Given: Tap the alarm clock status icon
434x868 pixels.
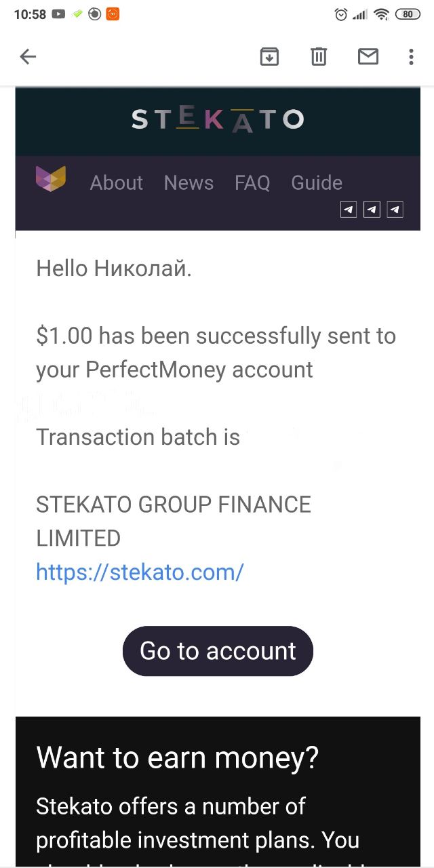Looking at the screenshot, I should point(341,14).
